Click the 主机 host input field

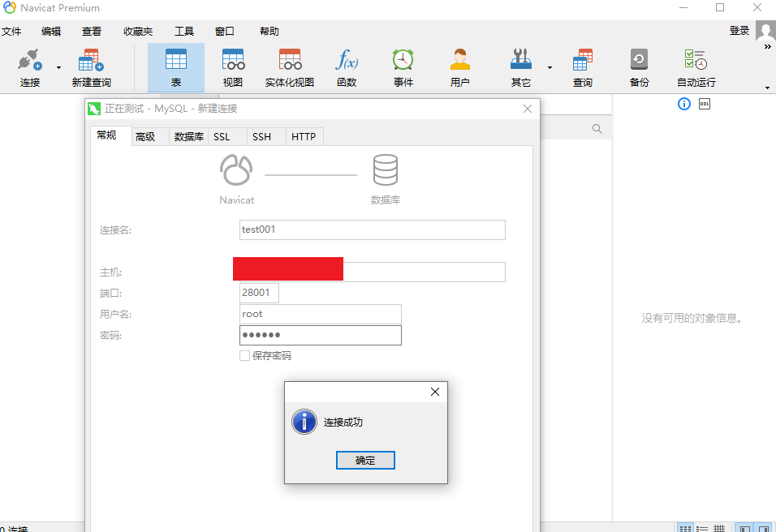click(x=372, y=272)
